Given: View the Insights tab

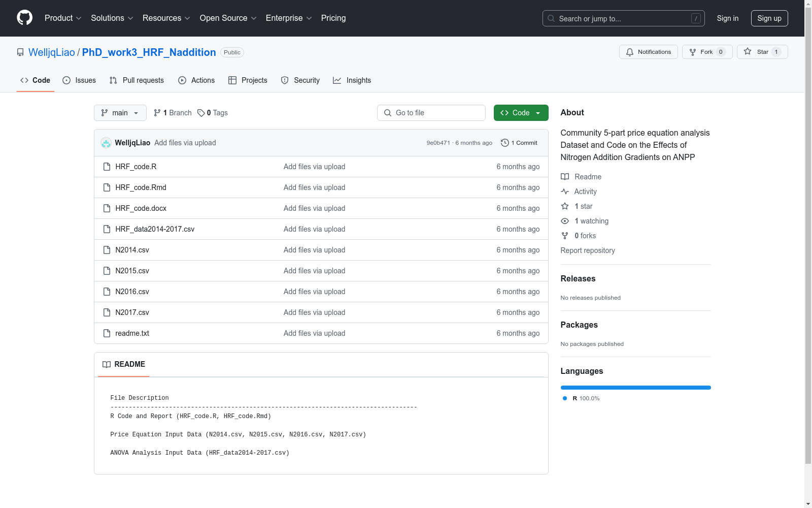Looking at the screenshot, I should (352, 80).
